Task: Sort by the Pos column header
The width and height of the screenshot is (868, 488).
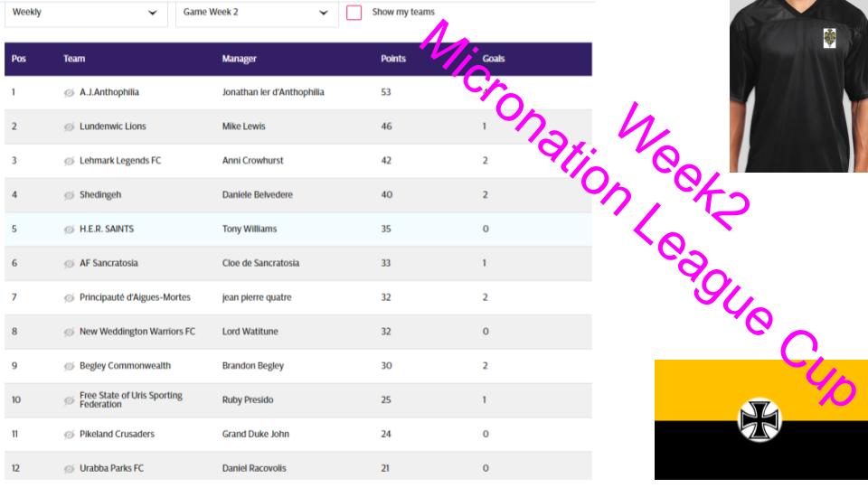Action: click(19, 59)
